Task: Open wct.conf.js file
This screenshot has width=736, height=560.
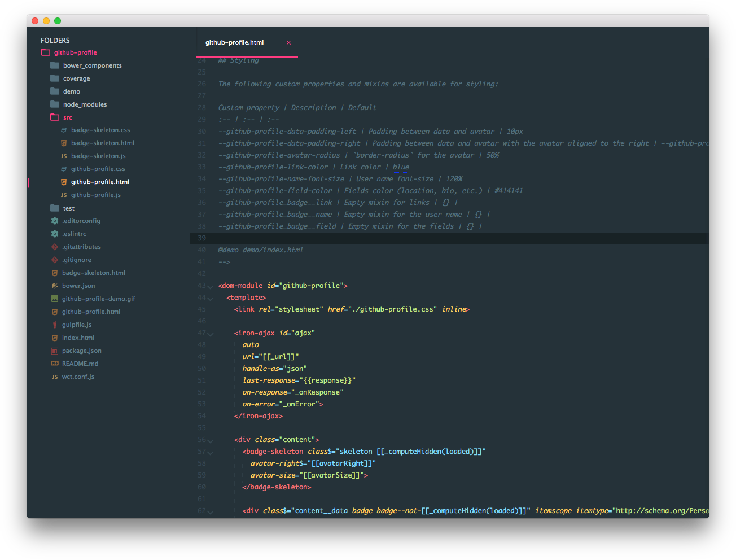Action: coord(78,377)
